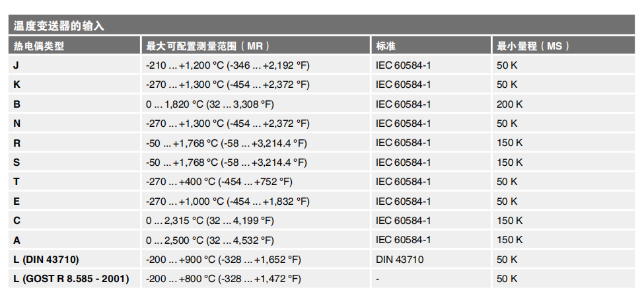Select the thermocouple type N row label
This screenshot has width=644, height=292.
click(x=17, y=124)
